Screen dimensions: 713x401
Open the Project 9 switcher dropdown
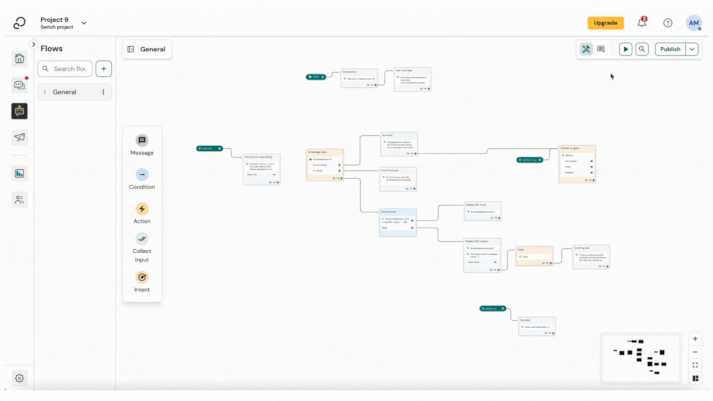coord(83,23)
